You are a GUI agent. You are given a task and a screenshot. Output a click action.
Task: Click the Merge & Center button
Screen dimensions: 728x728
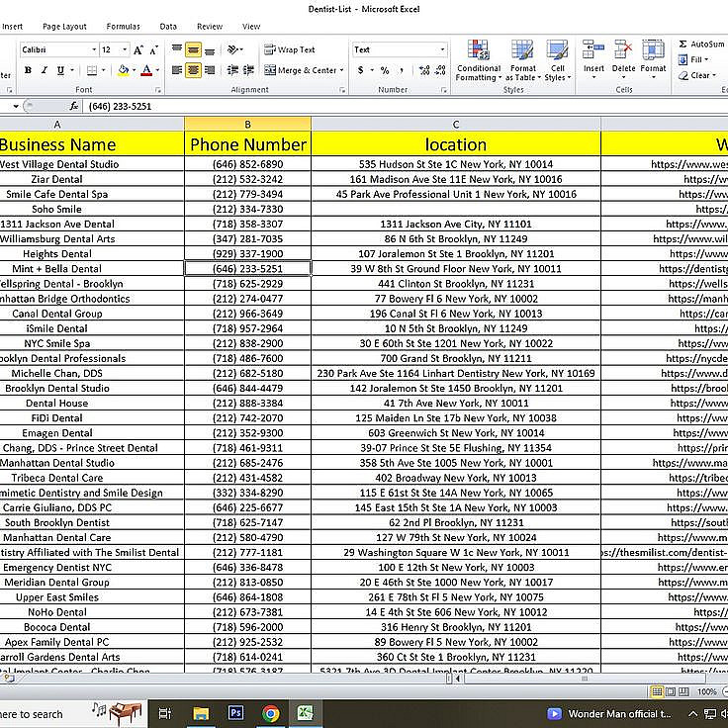[304, 70]
